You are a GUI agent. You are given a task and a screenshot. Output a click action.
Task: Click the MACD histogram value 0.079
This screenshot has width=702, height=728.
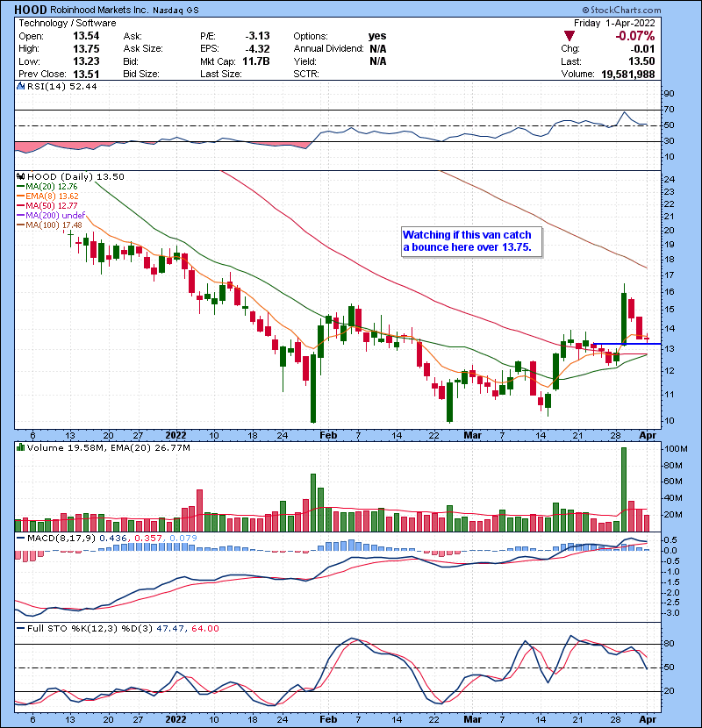coord(183,538)
